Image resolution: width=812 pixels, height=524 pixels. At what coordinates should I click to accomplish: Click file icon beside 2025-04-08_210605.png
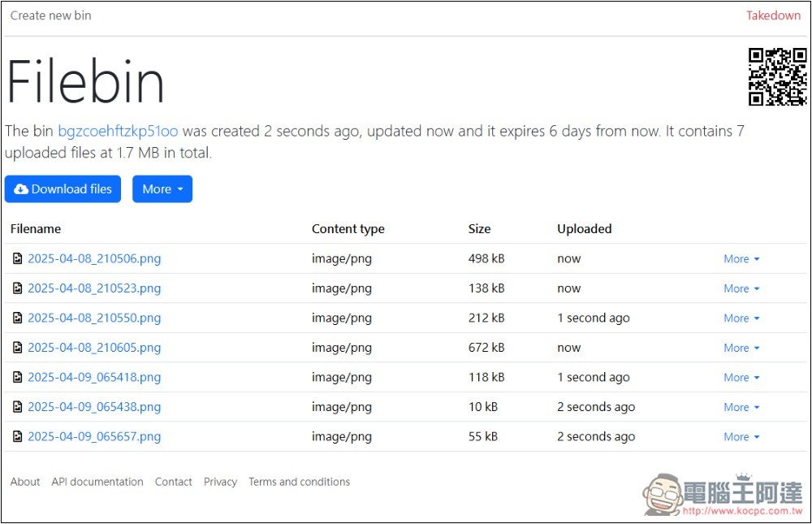click(17, 348)
